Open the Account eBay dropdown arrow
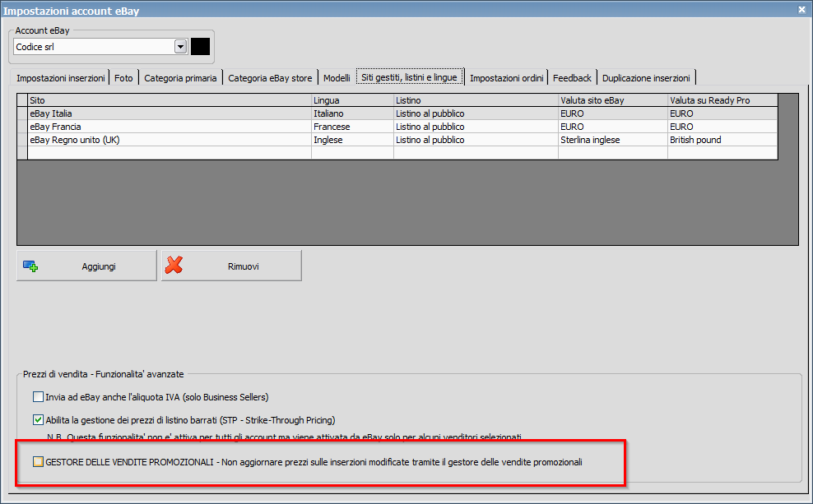 [x=180, y=47]
